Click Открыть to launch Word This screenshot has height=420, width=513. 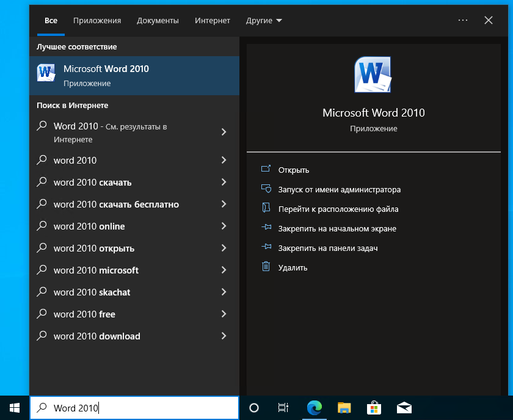(294, 170)
